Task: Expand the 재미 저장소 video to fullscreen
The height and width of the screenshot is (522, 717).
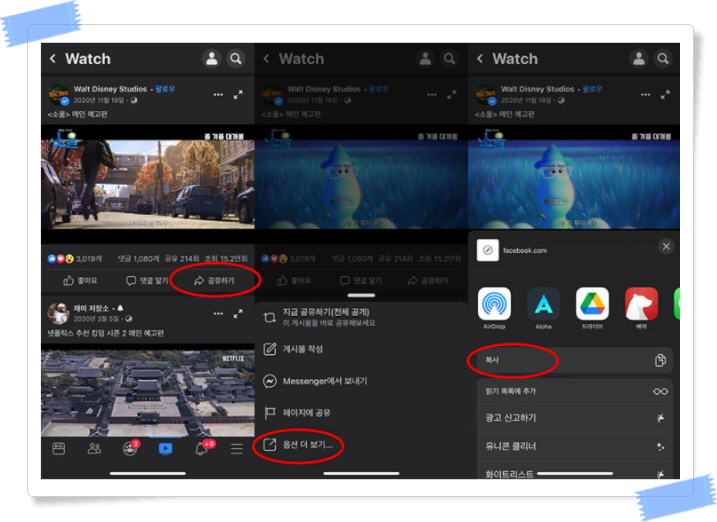Action: tap(238, 314)
